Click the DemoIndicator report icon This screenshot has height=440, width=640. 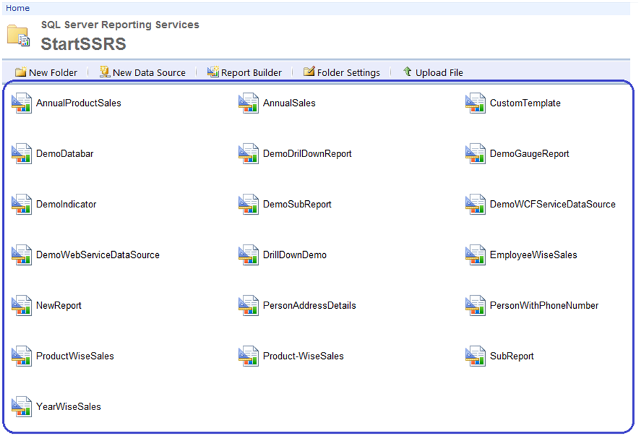tap(22, 204)
